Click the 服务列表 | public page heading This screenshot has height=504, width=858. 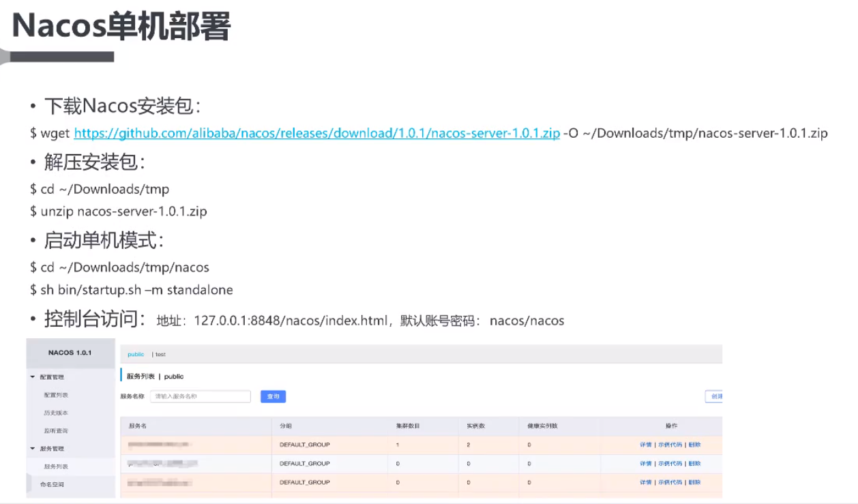(x=155, y=376)
